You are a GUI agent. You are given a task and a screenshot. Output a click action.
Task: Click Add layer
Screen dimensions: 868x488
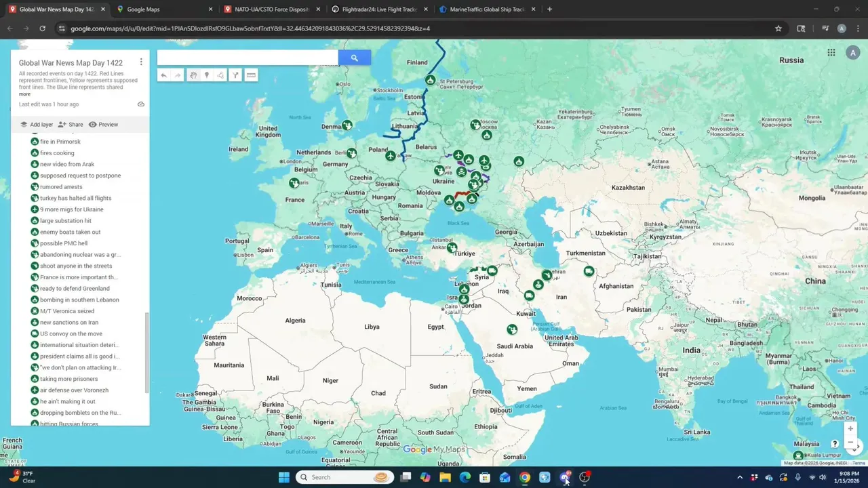coord(37,125)
